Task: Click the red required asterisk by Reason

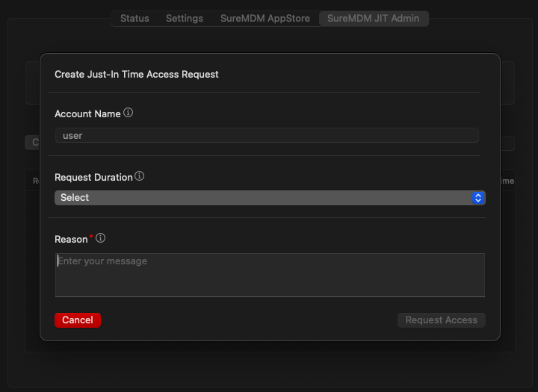Action: tap(91, 237)
